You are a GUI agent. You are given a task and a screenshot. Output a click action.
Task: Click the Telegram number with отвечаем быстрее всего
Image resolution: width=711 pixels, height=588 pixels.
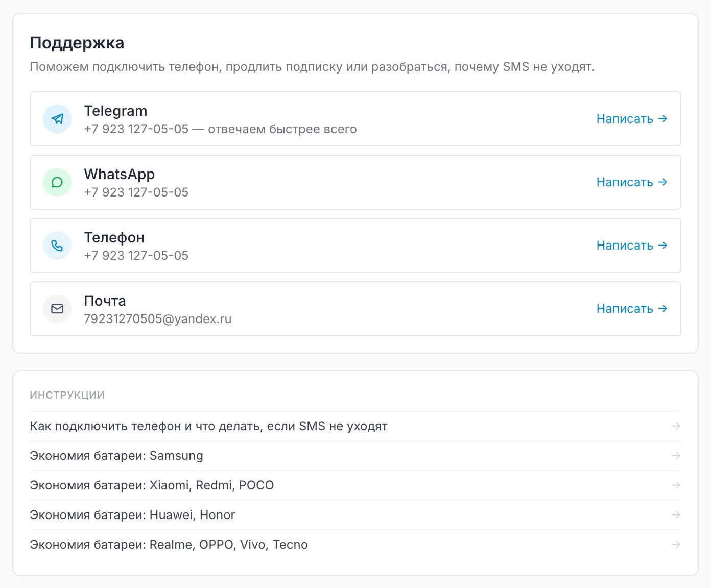click(x=221, y=129)
